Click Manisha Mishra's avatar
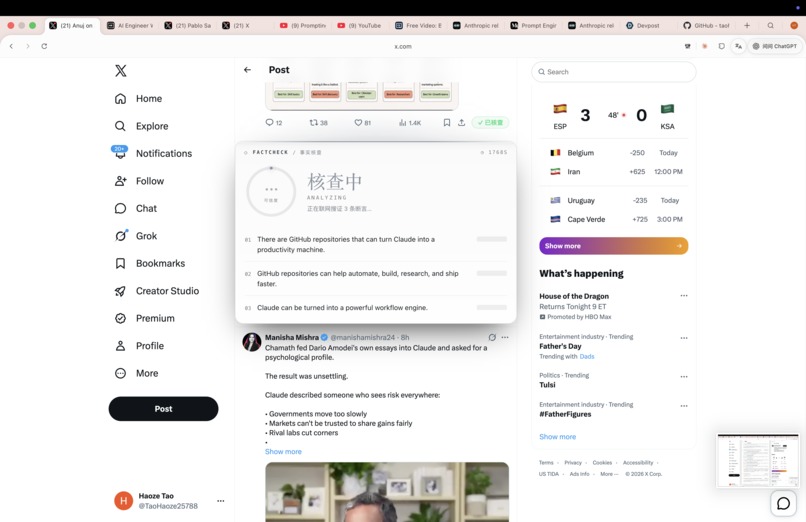The width and height of the screenshot is (806, 522). tap(252, 342)
